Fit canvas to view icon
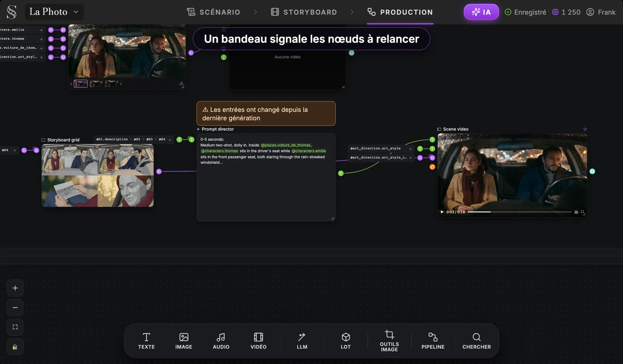 pos(15,327)
